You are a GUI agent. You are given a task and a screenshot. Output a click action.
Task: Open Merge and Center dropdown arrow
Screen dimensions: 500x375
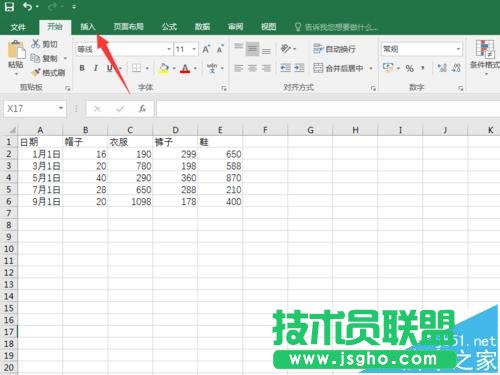click(371, 68)
